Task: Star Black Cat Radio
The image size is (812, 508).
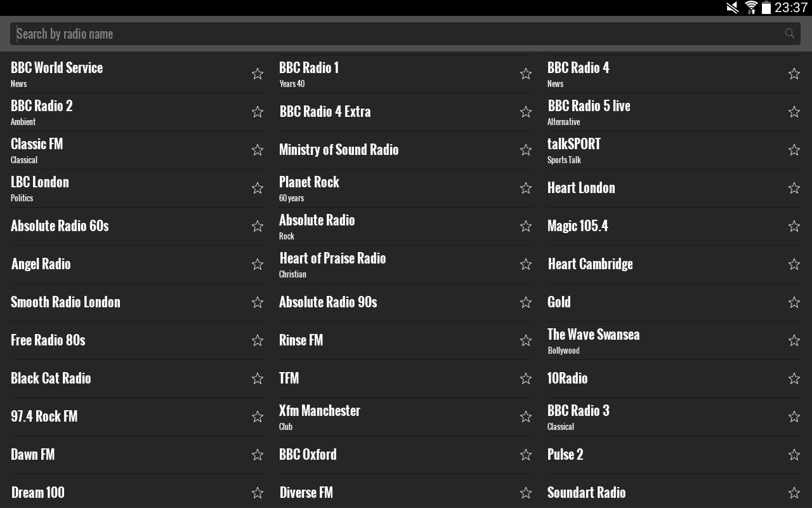Action: (258, 378)
